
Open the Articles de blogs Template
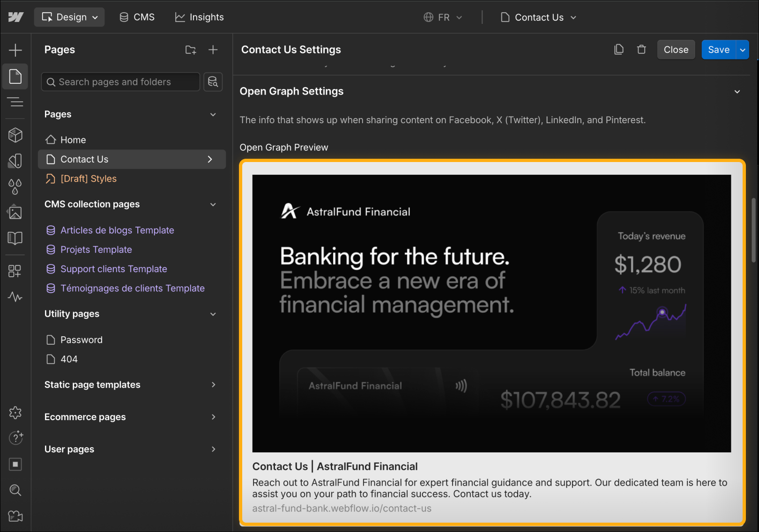pyautogui.click(x=132, y=230)
